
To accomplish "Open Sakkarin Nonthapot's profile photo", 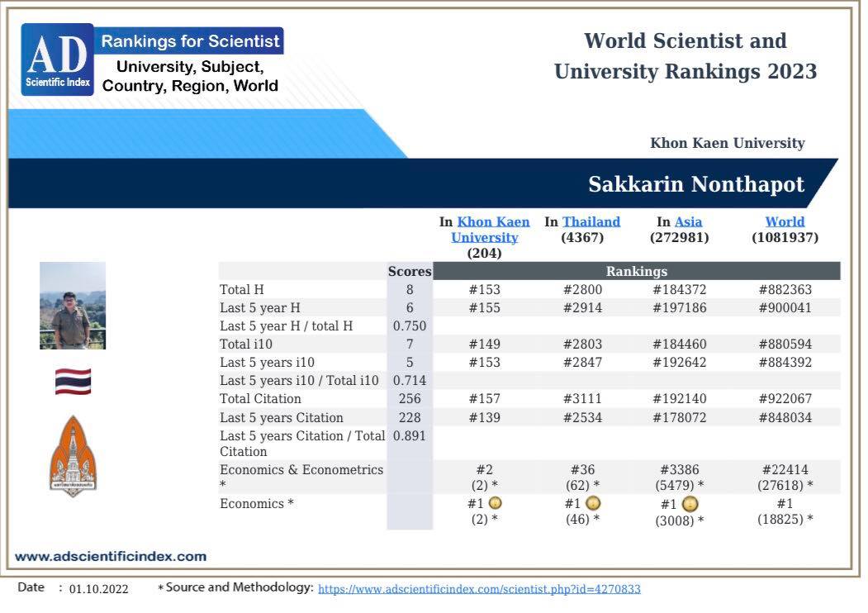I will (x=73, y=306).
